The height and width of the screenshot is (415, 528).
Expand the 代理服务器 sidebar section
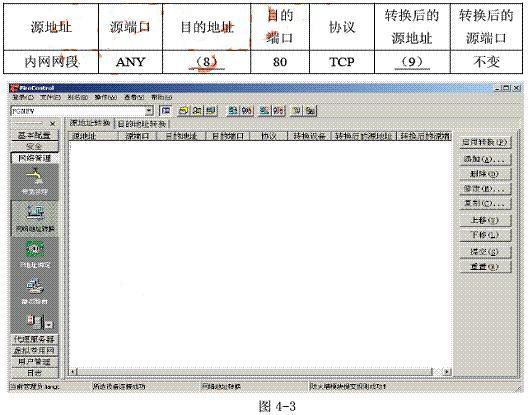point(34,339)
